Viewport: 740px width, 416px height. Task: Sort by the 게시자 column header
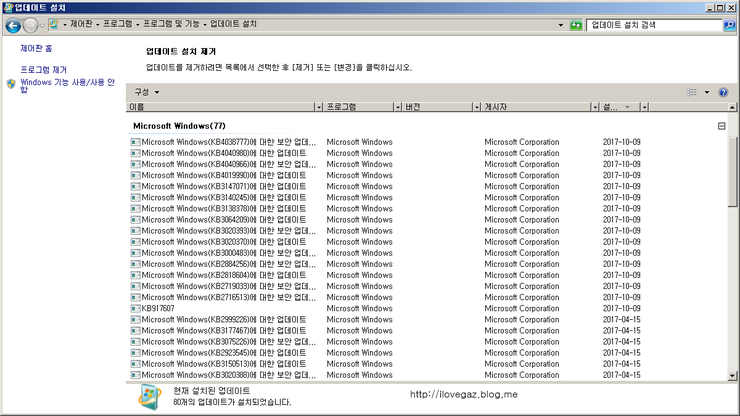tap(537, 107)
